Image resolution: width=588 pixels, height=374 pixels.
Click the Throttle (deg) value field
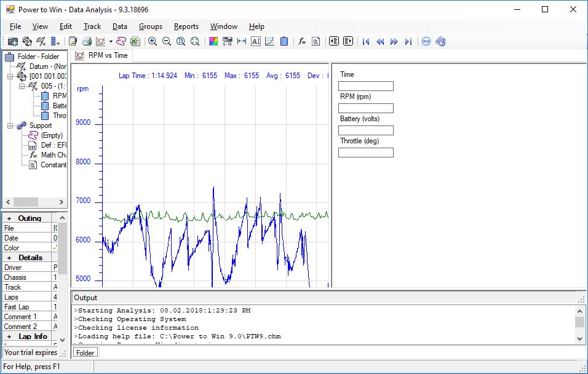pyautogui.click(x=365, y=153)
